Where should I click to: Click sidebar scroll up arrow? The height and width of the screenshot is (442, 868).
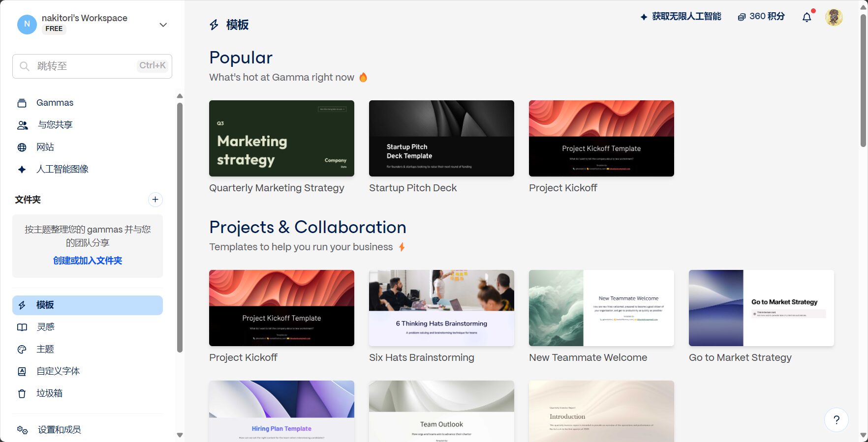coord(180,96)
